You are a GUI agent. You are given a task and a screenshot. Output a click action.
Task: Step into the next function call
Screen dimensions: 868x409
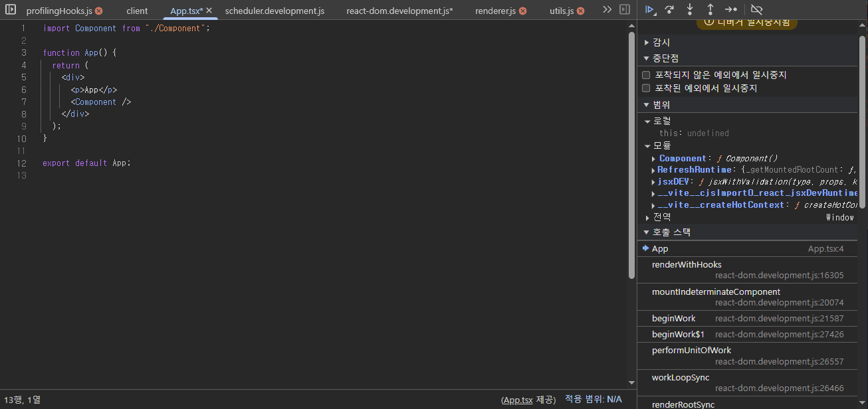coord(690,9)
